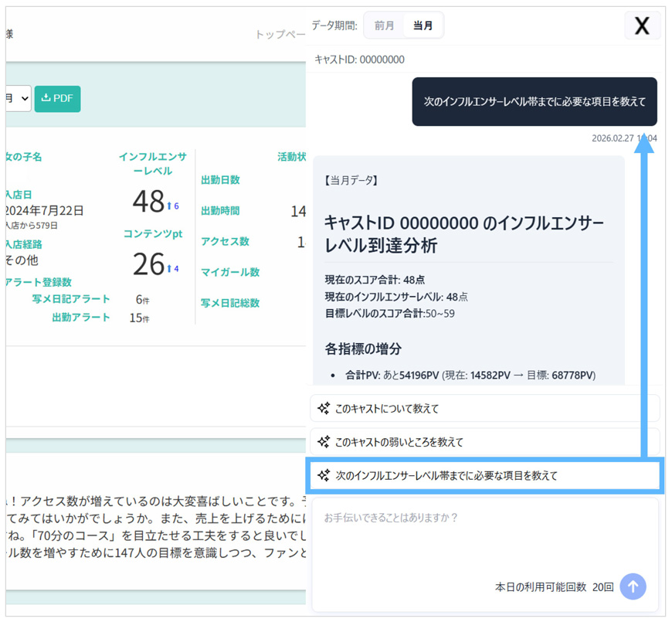Open the month dropdown left of PDF

[19, 98]
